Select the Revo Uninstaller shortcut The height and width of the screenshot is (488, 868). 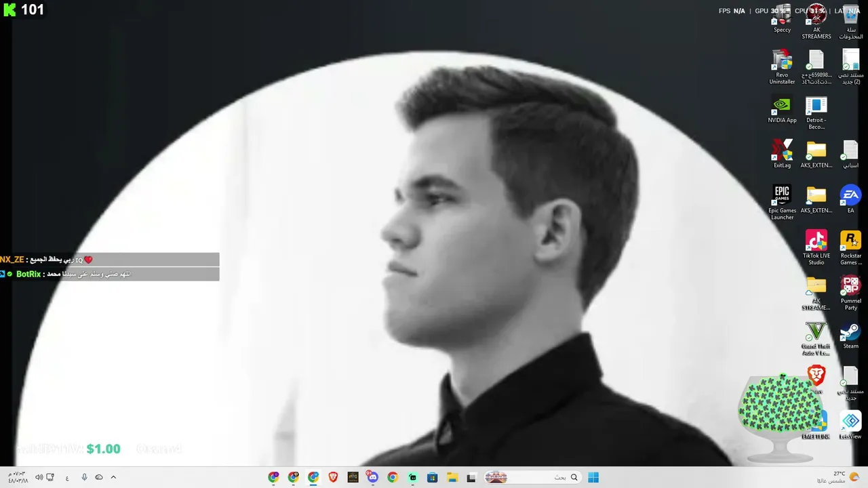[782, 67]
